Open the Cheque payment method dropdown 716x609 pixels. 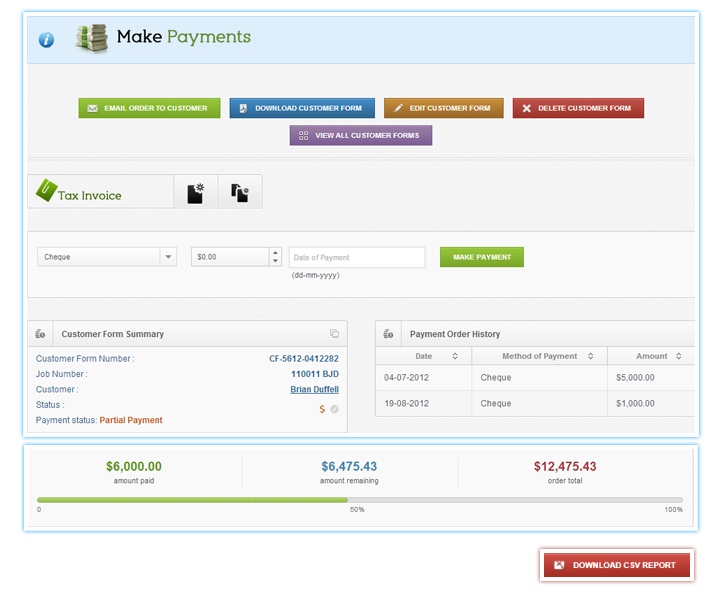pyautogui.click(x=168, y=257)
